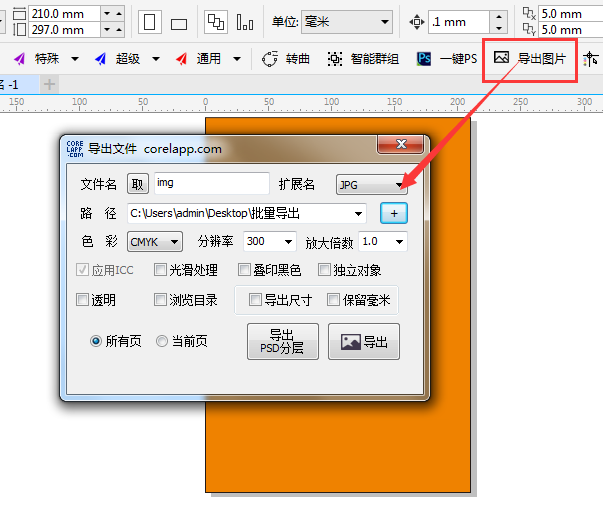The width and height of the screenshot is (603, 509).
Task: Click the 210.0 mm page width field
Action: 64,14
